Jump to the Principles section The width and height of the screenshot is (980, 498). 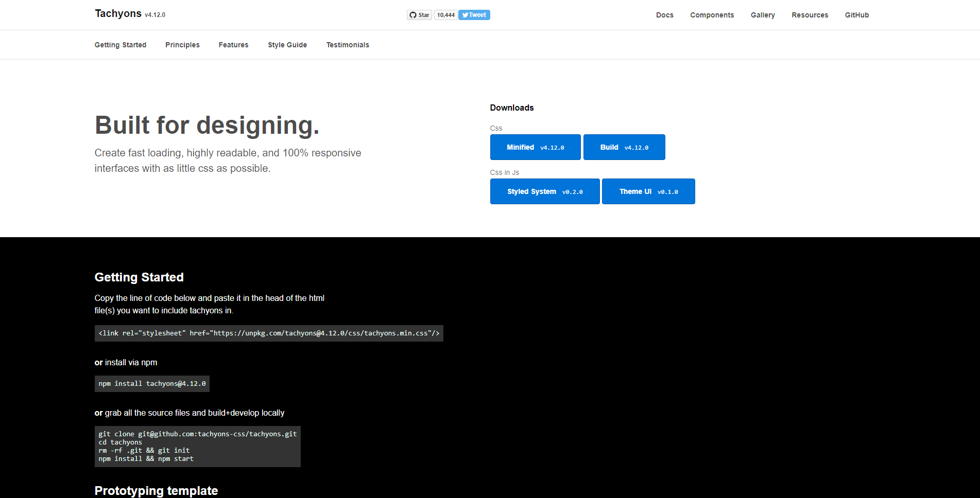click(182, 45)
